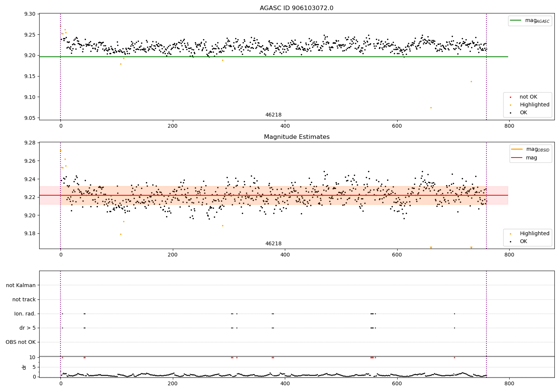Click the 'not Kalman' axis label

[x=21, y=286]
